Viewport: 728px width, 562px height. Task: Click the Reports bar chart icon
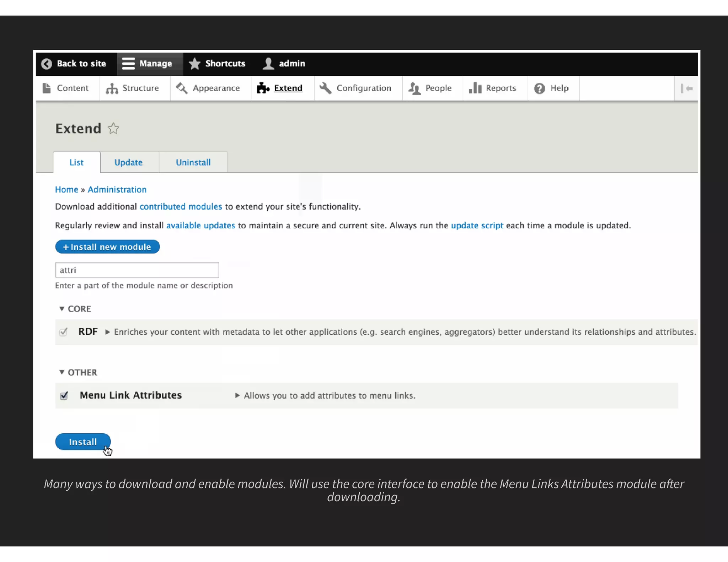point(475,88)
